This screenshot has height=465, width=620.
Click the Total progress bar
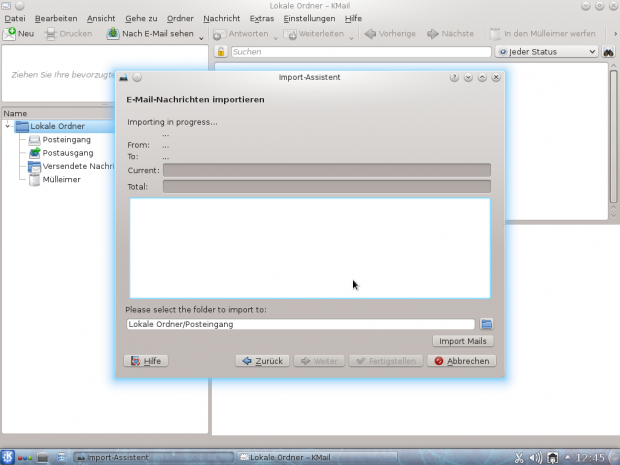tap(326, 187)
